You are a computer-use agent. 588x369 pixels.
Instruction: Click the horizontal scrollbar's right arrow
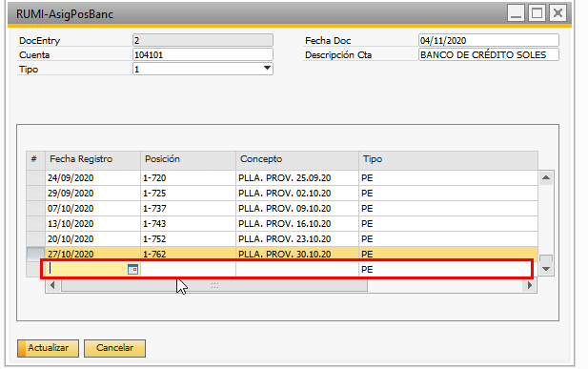point(529,285)
